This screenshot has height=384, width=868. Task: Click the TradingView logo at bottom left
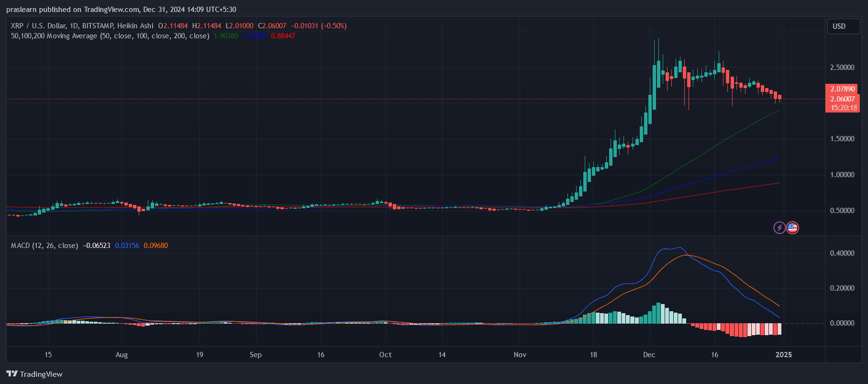(34, 374)
